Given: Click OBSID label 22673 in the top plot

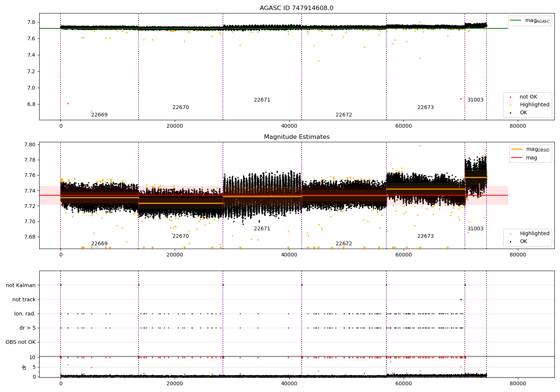Looking at the screenshot, I should coord(426,108).
